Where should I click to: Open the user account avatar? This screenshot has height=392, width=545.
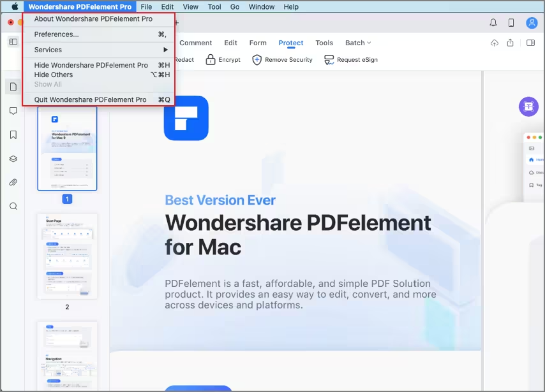[x=532, y=22]
